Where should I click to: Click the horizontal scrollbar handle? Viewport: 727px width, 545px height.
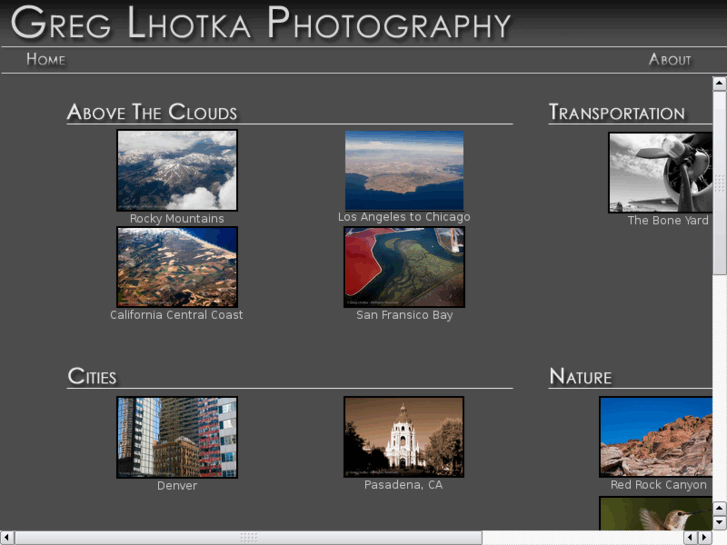(x=249, y=538)
